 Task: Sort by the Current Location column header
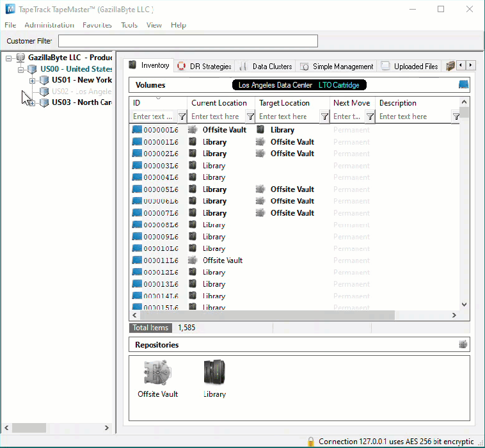pos(221,103)
